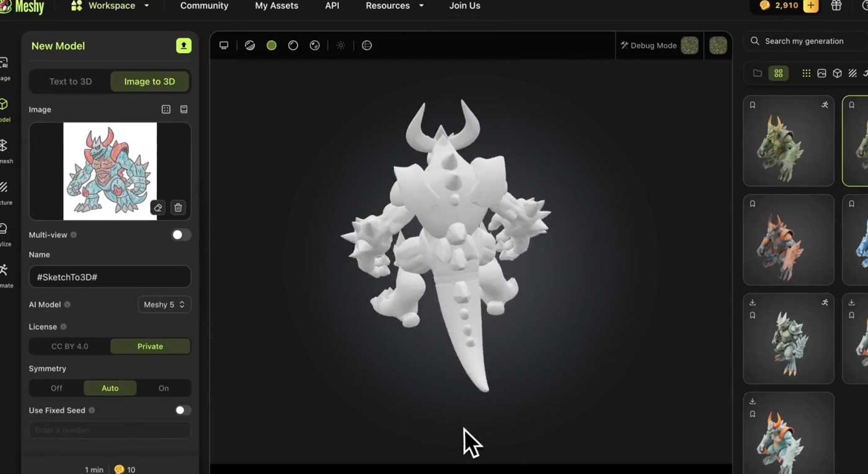Enable the Multi-view toggle
Viewport: 868px width, 474px height.
180,235
